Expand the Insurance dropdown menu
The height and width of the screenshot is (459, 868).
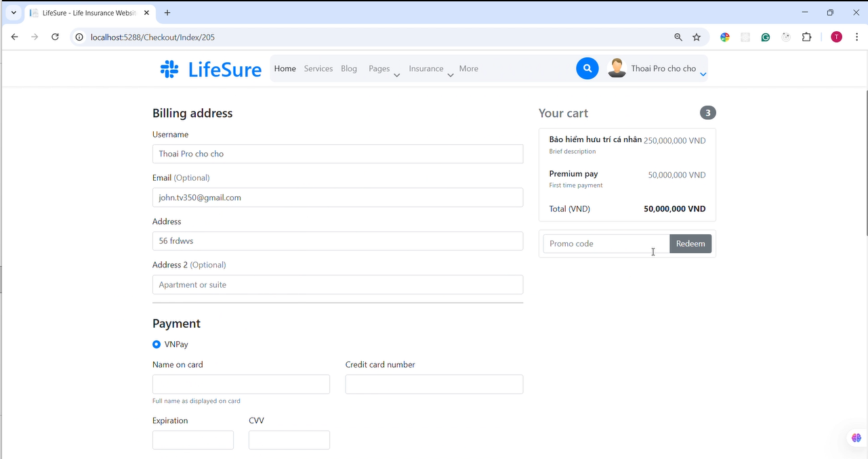point(431,69)
